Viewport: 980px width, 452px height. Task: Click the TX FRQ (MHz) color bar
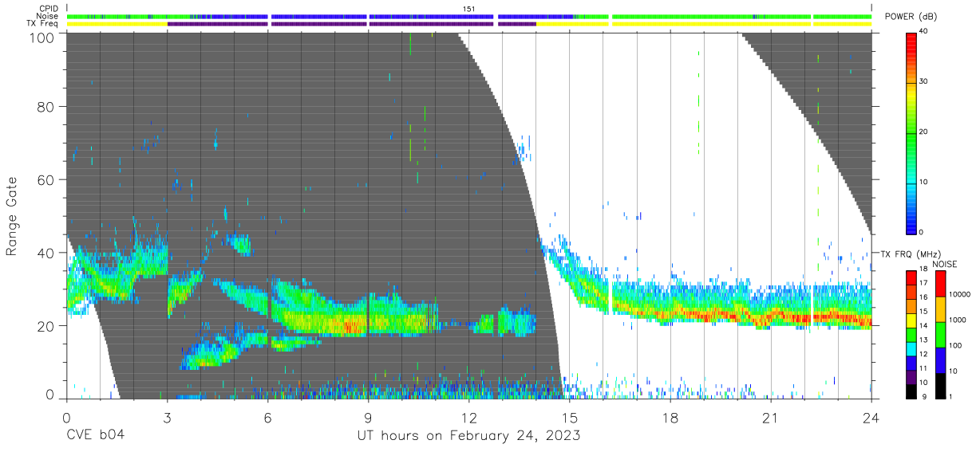click(911, 333)
